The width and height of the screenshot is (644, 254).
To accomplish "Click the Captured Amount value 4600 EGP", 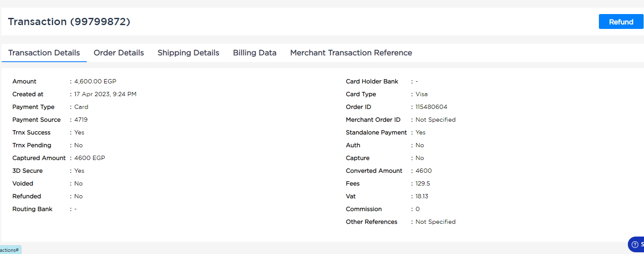I will pos(90,158).
